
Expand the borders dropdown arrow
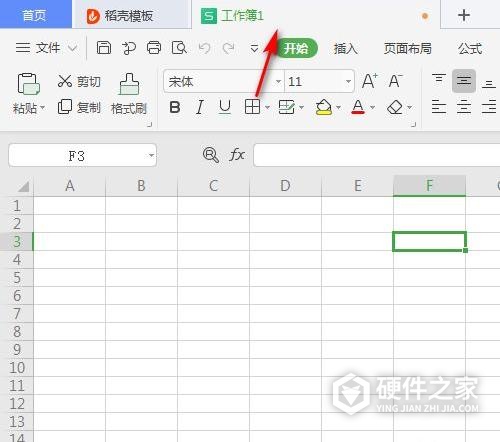[267, 107]
